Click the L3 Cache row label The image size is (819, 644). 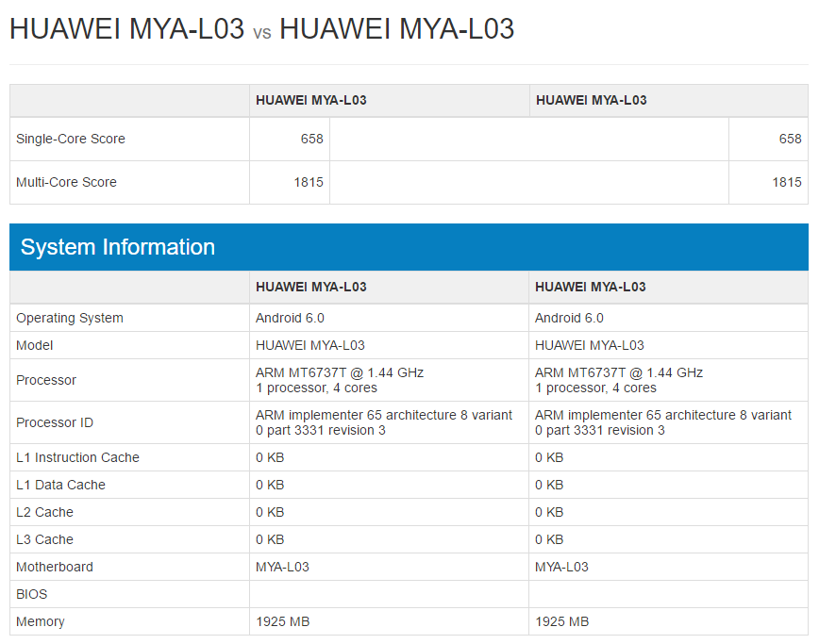[x=42, y=539]
